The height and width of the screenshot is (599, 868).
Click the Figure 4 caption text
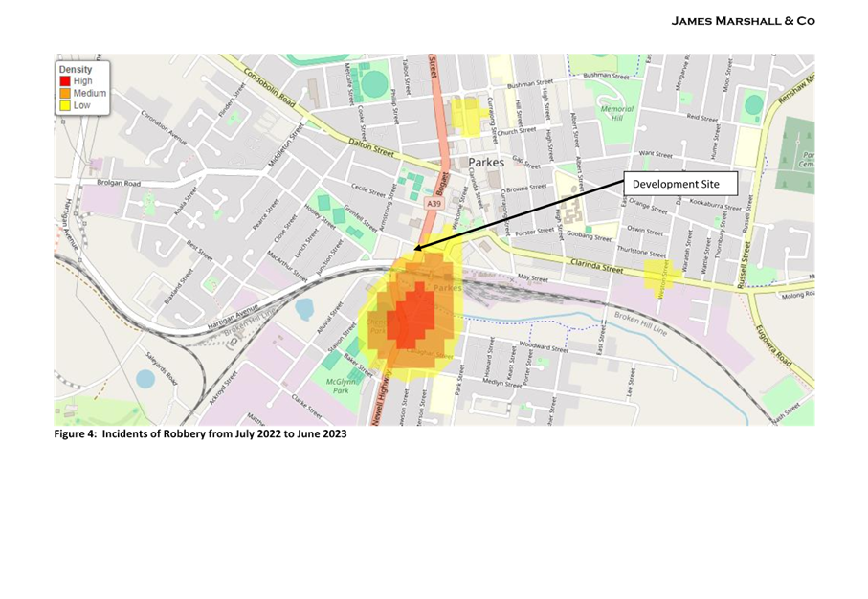pyautogui.click(x=200, y=433)
